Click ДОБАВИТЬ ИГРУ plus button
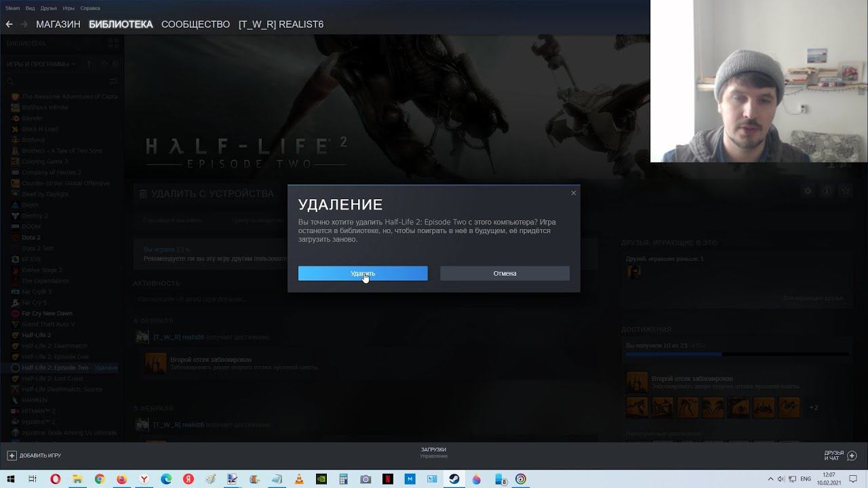This screenshot has width=868, height=488. (x=34, y=455)
